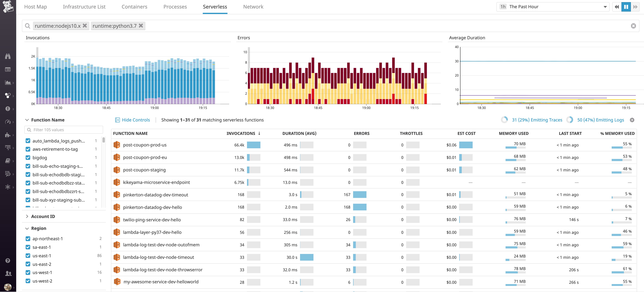This screenshot has height=292, width=644.
Task: Open Monitors via the exclamation mark sidebar icon
Action: tap(8, 109)
